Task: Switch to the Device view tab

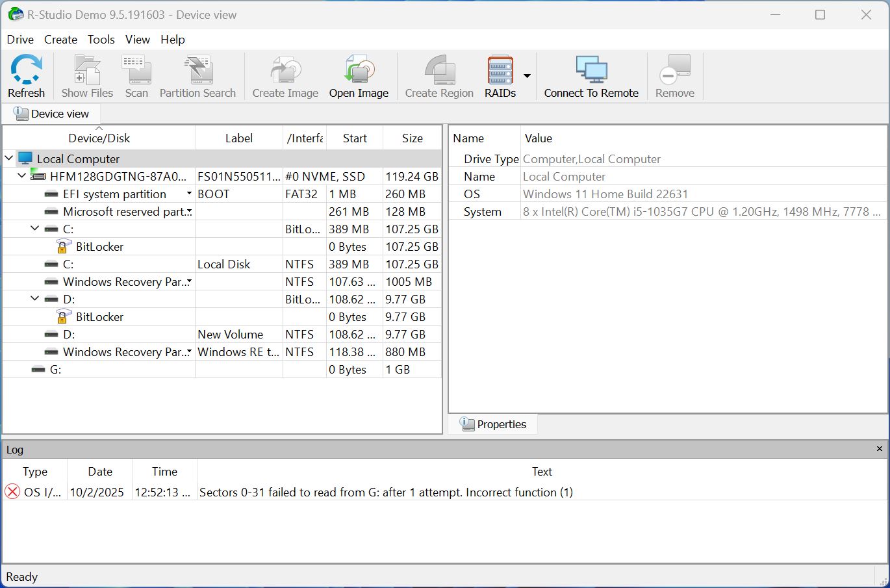Action: point(51,113)
